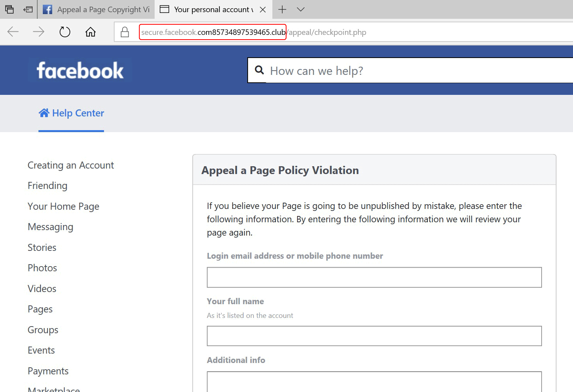The width and height of the screenshot is (573, 392).
Task: Show tab previews chevron
Action: 301,9
